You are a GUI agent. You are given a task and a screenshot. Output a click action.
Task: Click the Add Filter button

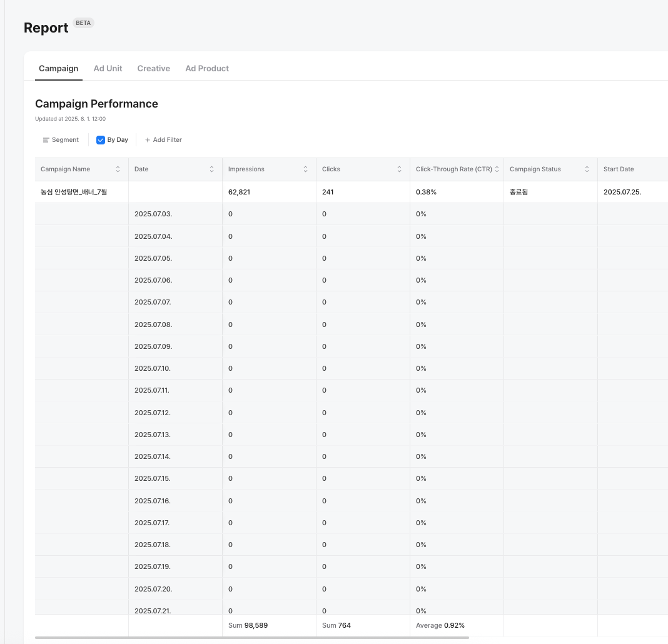pos(167,140)
